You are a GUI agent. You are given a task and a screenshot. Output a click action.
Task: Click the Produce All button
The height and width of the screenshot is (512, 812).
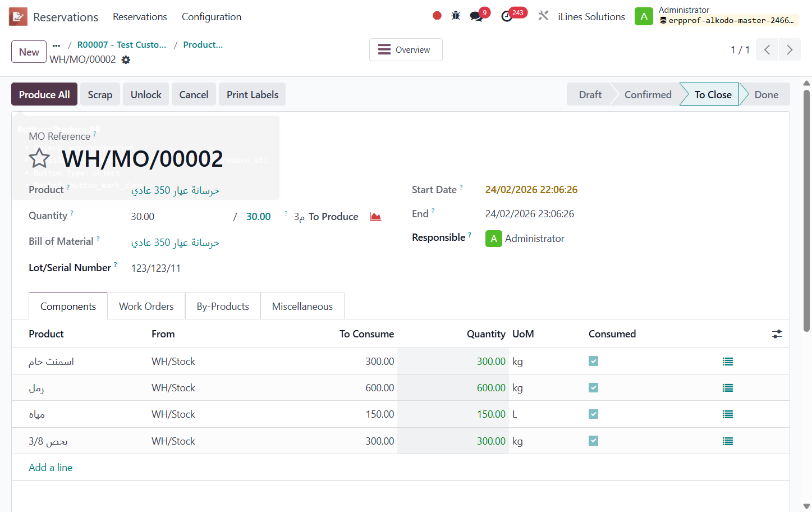(44, 94)
